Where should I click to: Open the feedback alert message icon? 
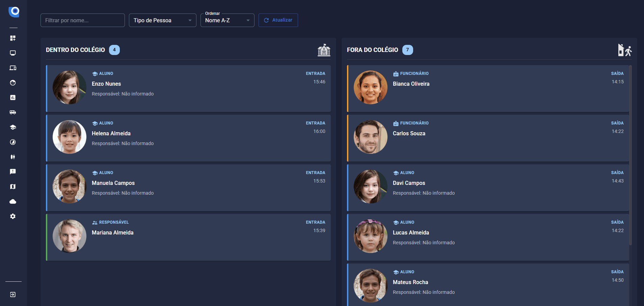[x=13, y=172]
